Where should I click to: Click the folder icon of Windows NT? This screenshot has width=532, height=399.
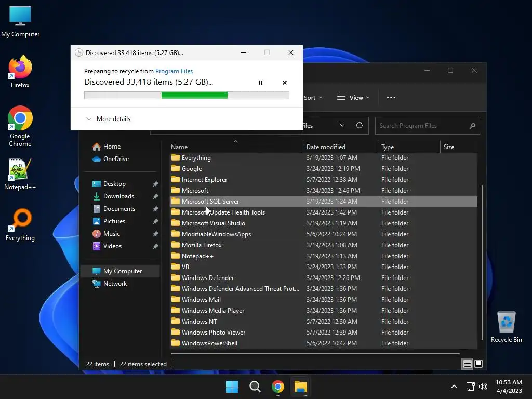pyautogui.click(x=176, y=321)
